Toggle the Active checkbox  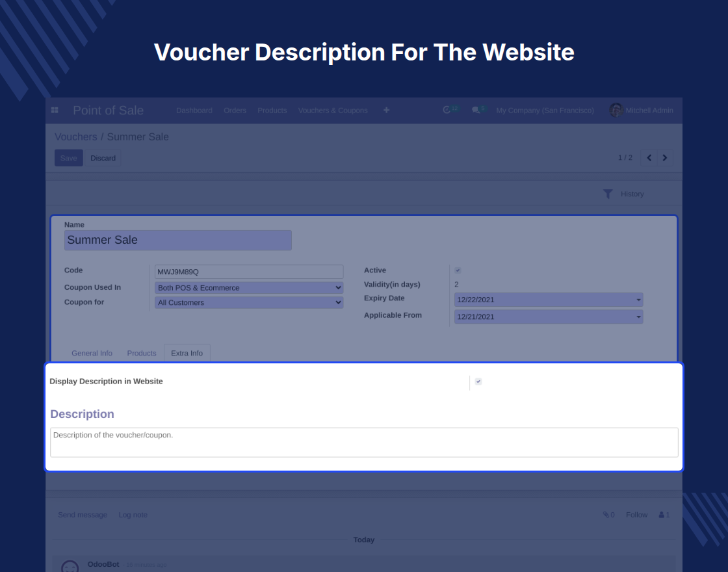pyautogui.click(x=458, y=270)
